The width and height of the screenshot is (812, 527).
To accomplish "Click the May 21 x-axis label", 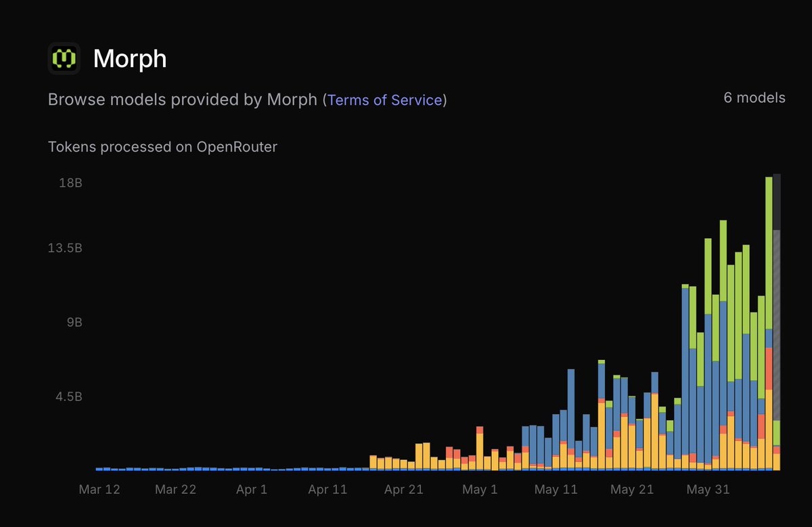I will click(x=632, y=489).
